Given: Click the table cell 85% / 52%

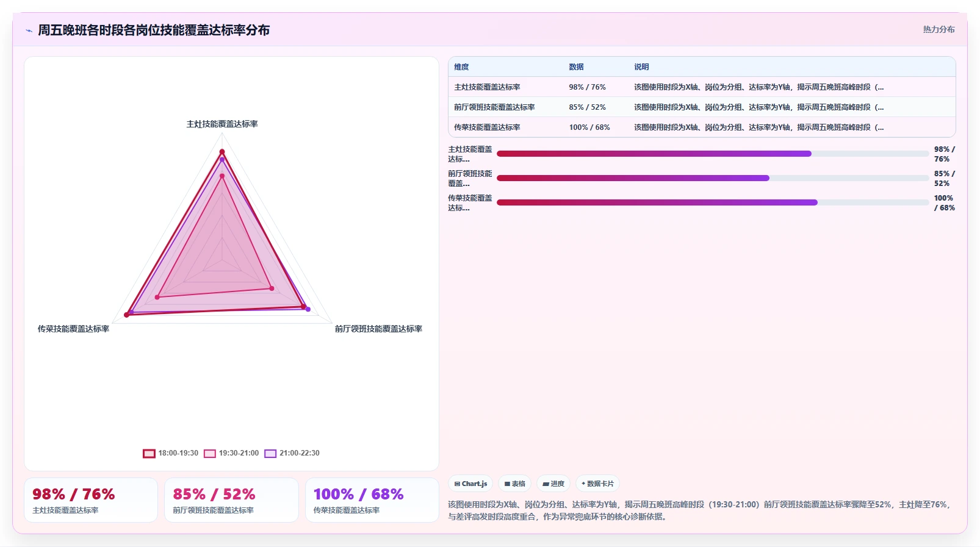Looking at the screenshot, I should pyautogui.click(x=587, y=107).
